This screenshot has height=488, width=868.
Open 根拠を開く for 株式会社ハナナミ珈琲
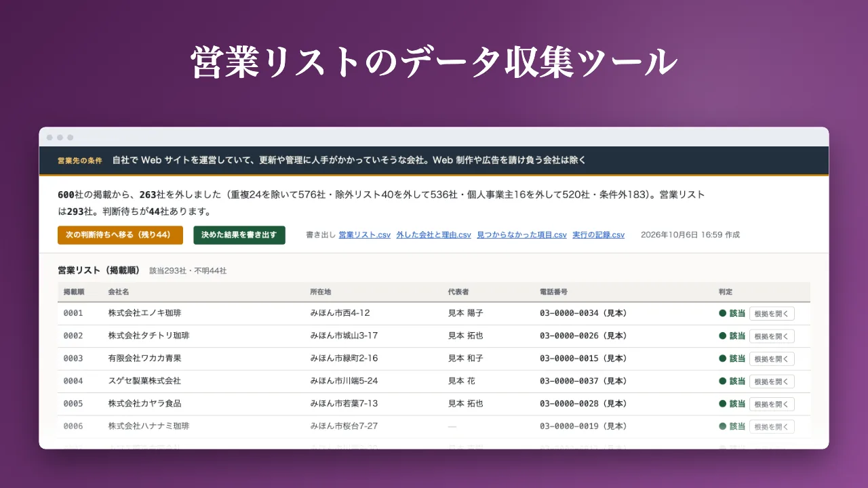(x=772, y=426)
